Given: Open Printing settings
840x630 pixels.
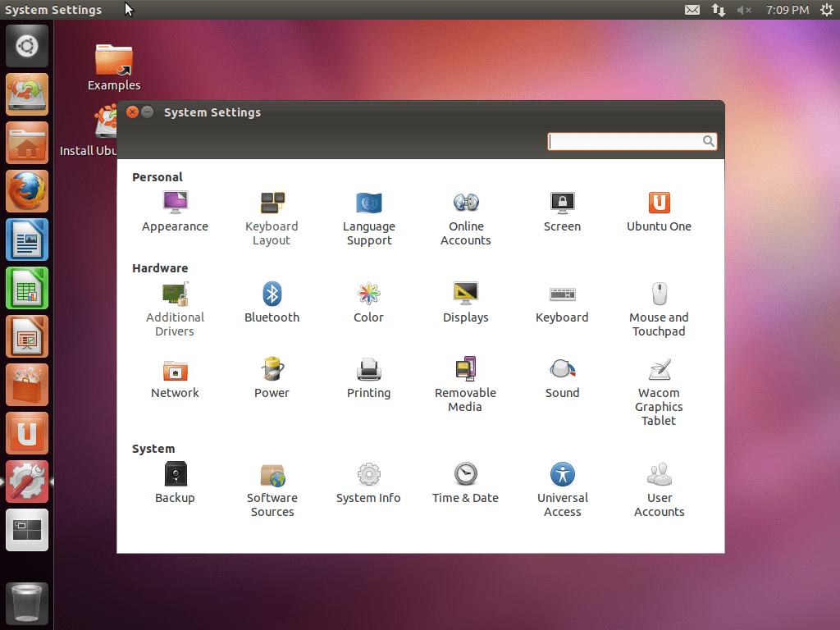Looking at the screenshot, I should click(368, 378).
